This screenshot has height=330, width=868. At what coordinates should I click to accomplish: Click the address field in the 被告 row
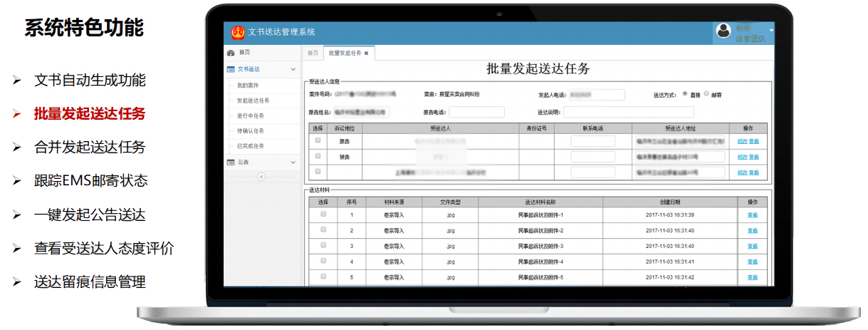(679, 156)
